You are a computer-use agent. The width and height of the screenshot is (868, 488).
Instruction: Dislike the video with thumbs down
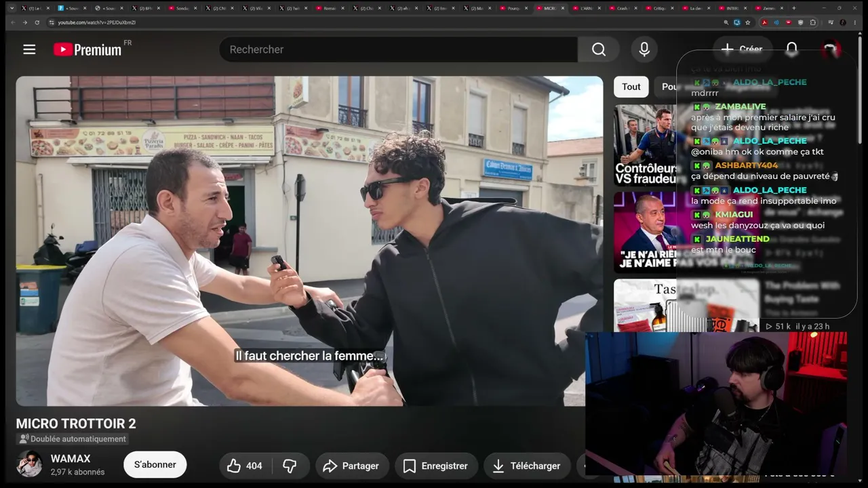tap(290, 466)
